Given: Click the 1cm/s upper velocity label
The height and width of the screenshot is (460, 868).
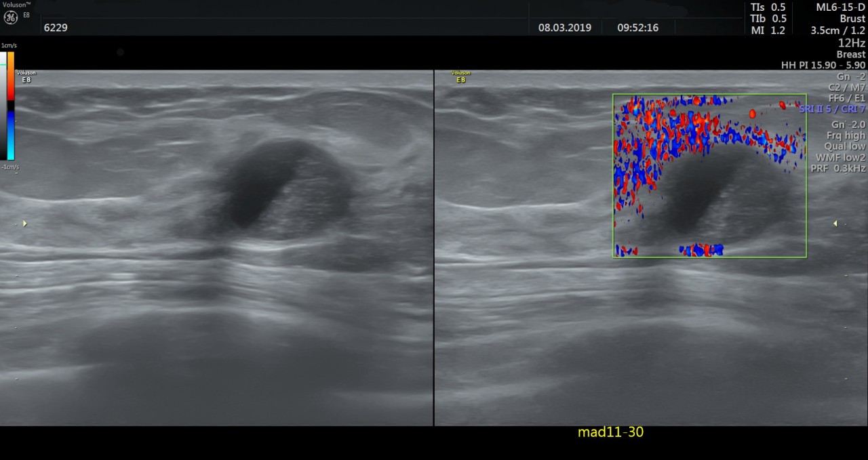Looking at the screenshot, I should tap(9, 45).
